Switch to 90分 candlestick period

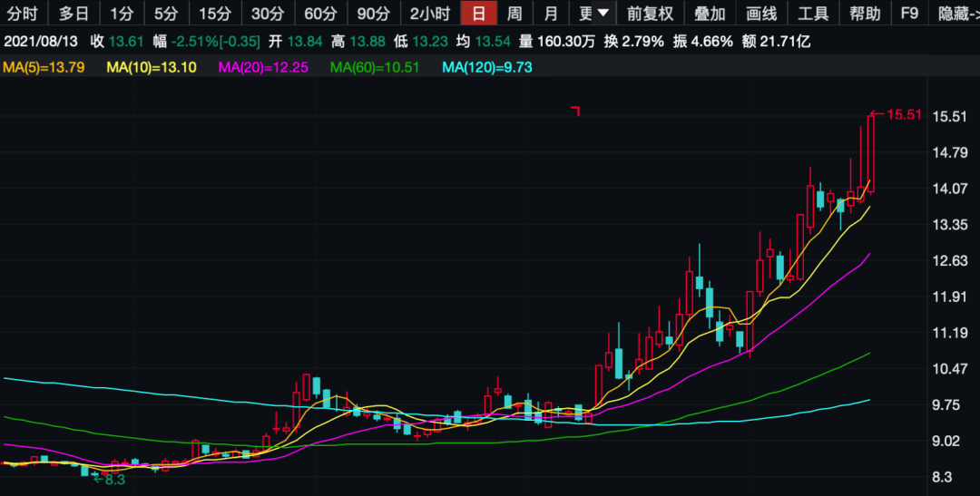point(373,13)
